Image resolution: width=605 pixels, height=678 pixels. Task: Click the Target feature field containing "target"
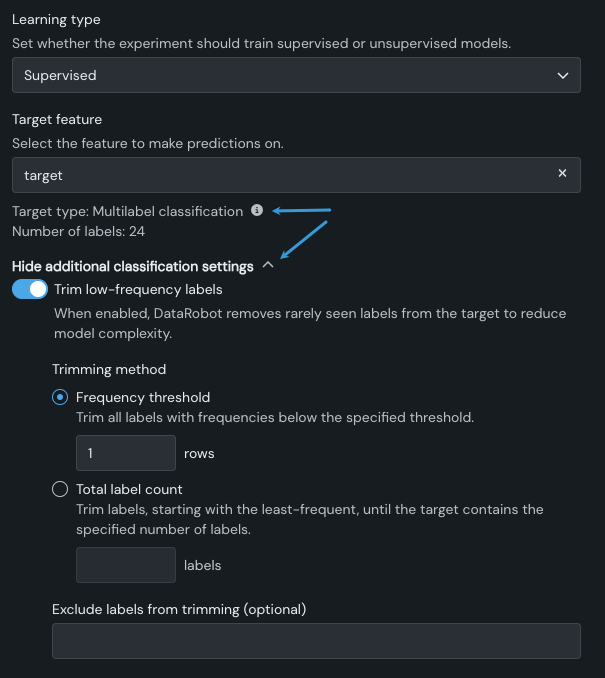point(280,175)
